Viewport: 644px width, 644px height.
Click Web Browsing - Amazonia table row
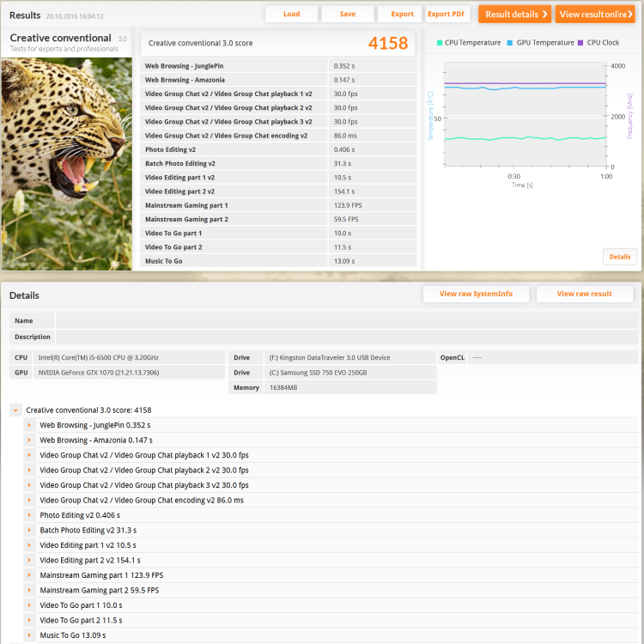(x=278, y=80)
